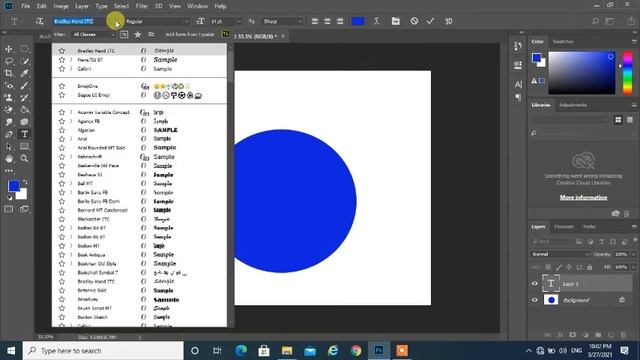
Task: Click the Windows taskbar search box
Action: (x=103, y=351)
